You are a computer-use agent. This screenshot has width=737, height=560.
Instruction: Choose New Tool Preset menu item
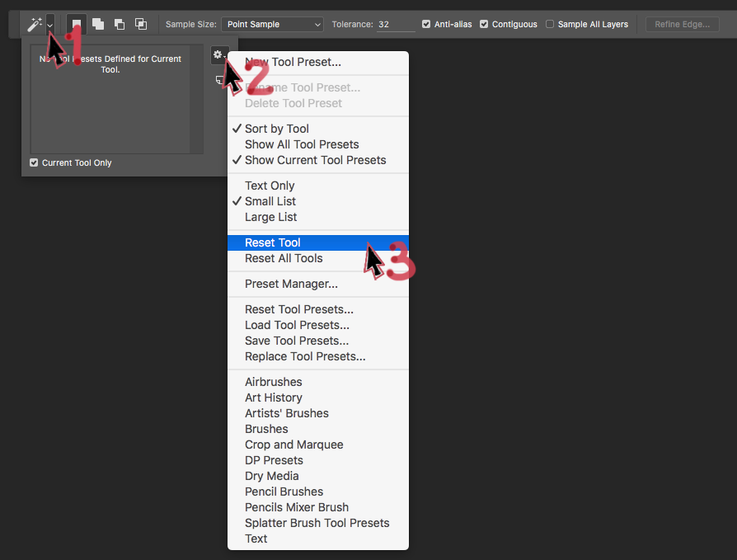click(318, 62)
